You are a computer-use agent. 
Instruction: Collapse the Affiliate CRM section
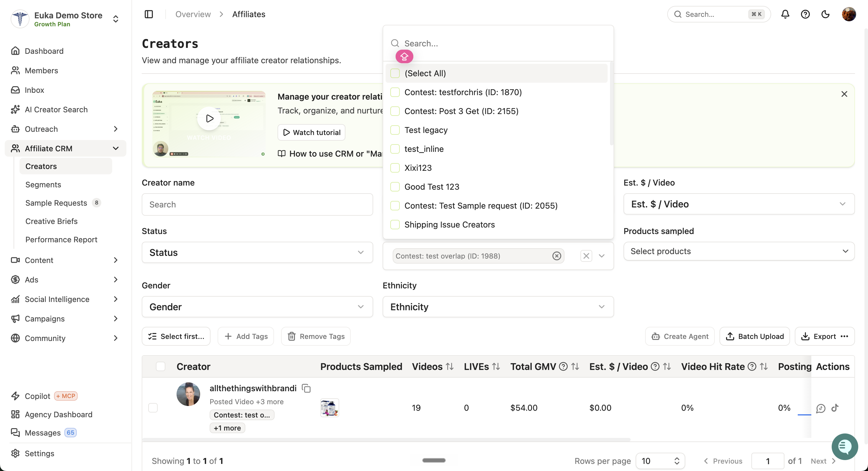pyautogui.click(x=65, y=148)
